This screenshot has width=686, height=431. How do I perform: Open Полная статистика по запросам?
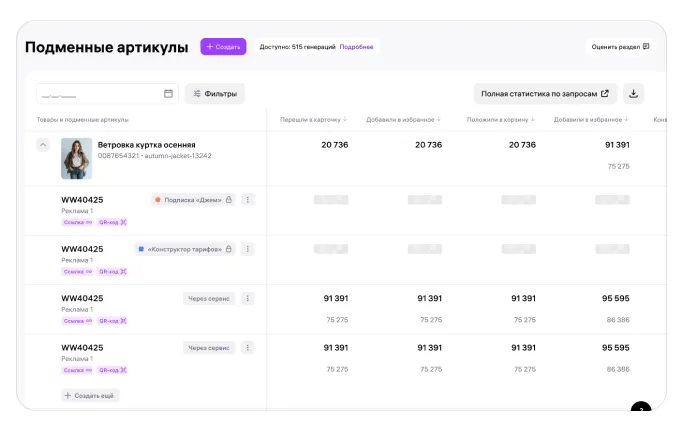click(544, 94)
